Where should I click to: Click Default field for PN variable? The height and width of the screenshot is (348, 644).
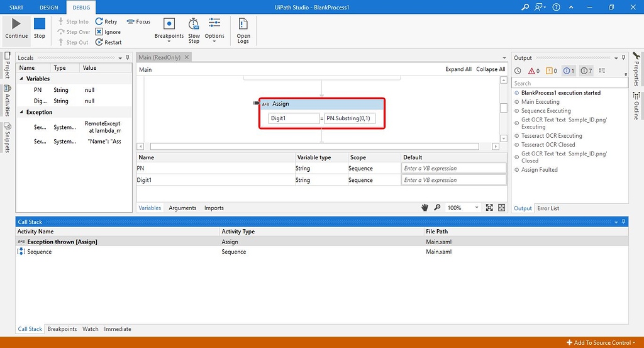[453, 168]
